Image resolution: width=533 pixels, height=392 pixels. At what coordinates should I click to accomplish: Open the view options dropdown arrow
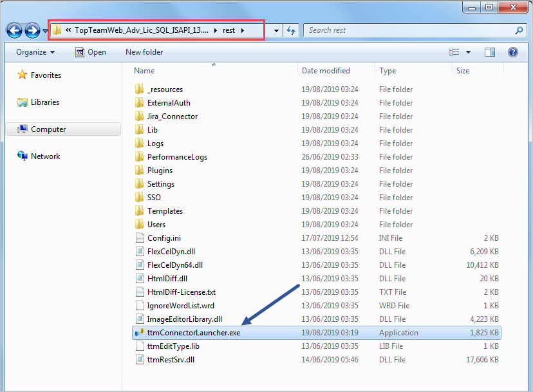pos(468,52)
